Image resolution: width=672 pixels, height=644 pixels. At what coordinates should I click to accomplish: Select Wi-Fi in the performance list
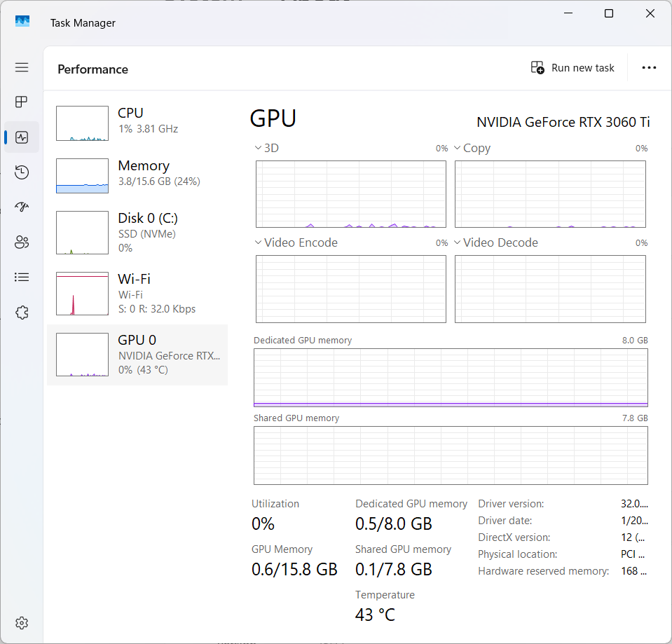[x=137, y=294]
